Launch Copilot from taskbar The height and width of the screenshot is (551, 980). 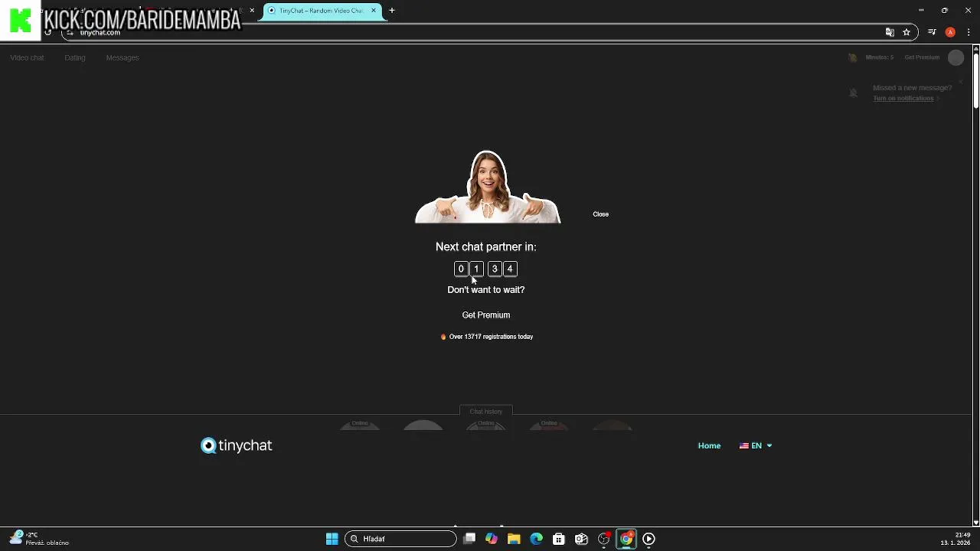(492, 539)
